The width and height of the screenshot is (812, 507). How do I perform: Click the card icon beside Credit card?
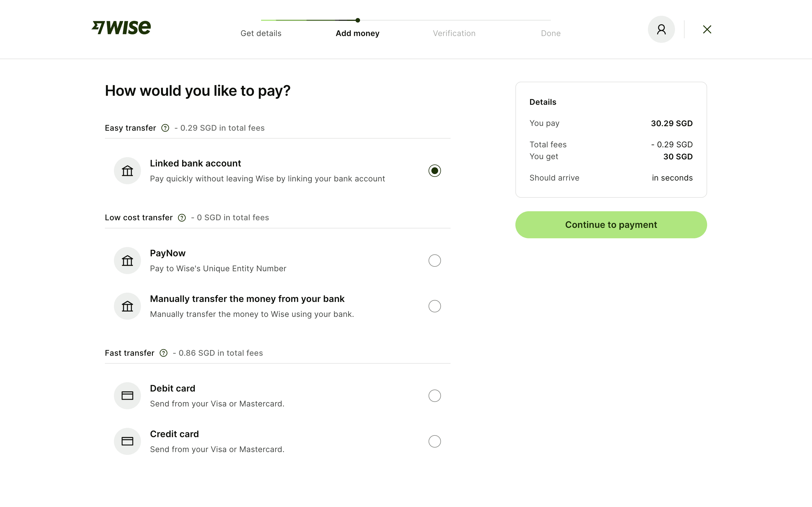click(x=127, y=441)
